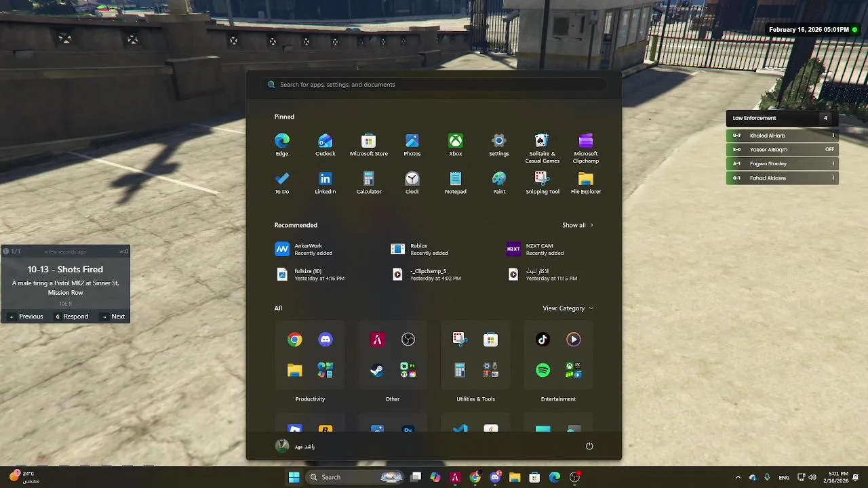Open File Explorer in Productivity category
Viewport: 868px width, 488px height.
pyautogui.click(x=295, y=370)
